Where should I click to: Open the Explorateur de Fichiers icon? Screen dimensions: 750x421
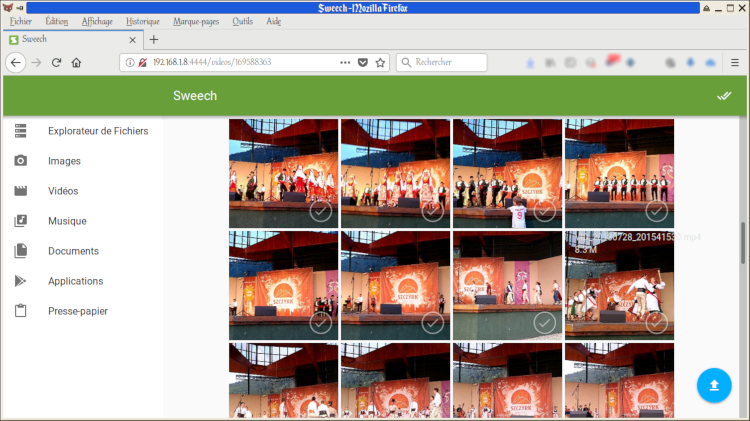click(x=21, y=131)
